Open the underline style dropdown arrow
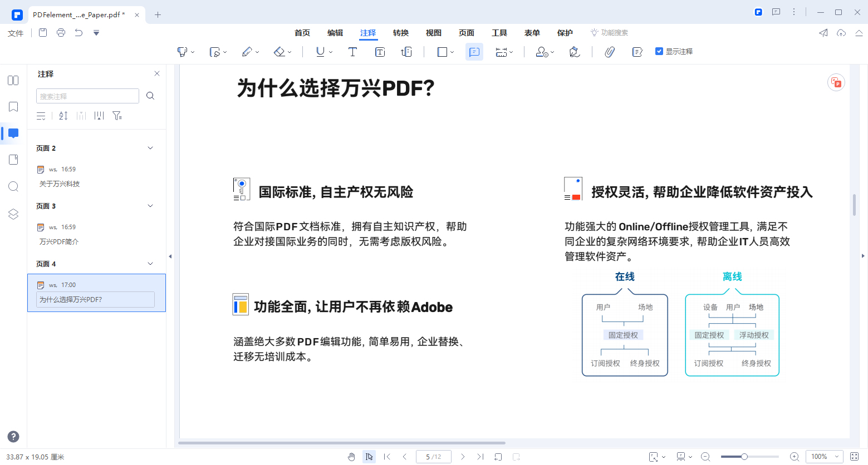This screenshot has height=465, width=868. [x=331, y=52]
